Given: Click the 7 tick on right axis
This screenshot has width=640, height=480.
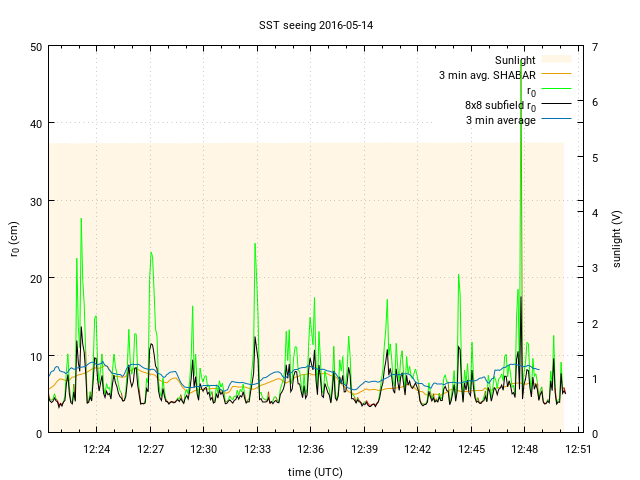Looking at the screenshot, I should 594,47.
